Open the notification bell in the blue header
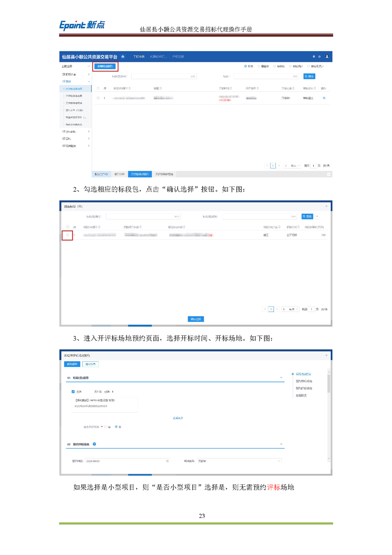Image resolution: width=392 pixels, height=555 pixels. click(x=313, y=56)
